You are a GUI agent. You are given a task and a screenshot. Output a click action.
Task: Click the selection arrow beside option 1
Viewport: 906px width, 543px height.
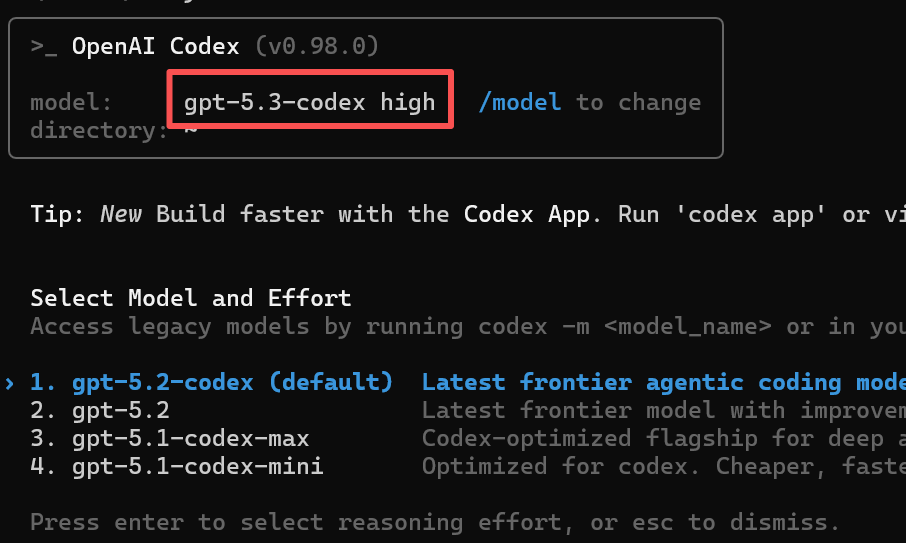click(9, 383)
